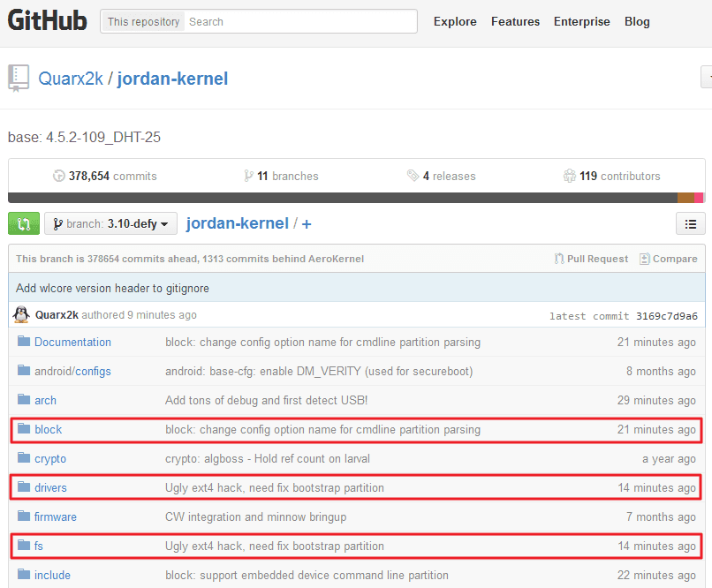The height and width of the screenshot is (588, 712).
Task: Open the branch 3.10-defy dropdown
Action: [x=110, y=223]
